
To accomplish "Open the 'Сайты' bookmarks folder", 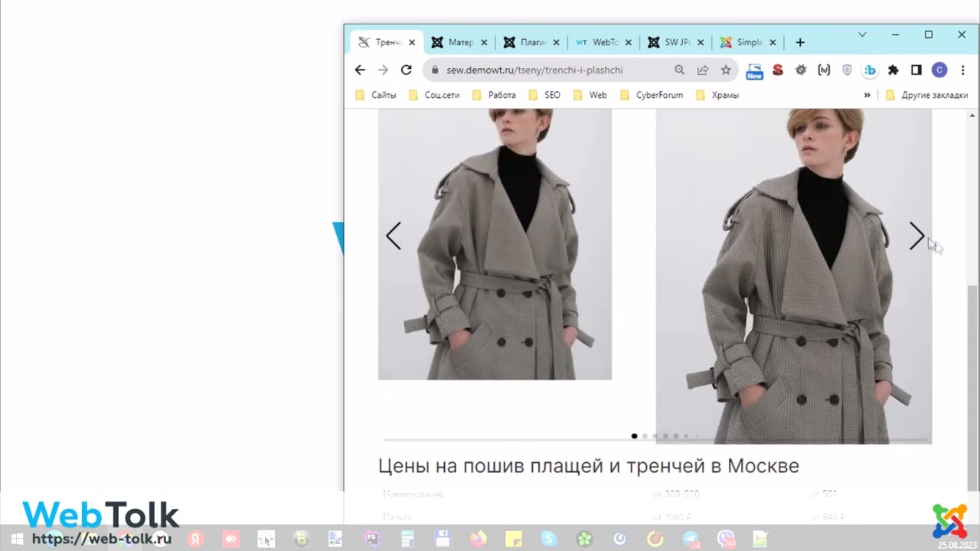I will (x=375, y=95).
